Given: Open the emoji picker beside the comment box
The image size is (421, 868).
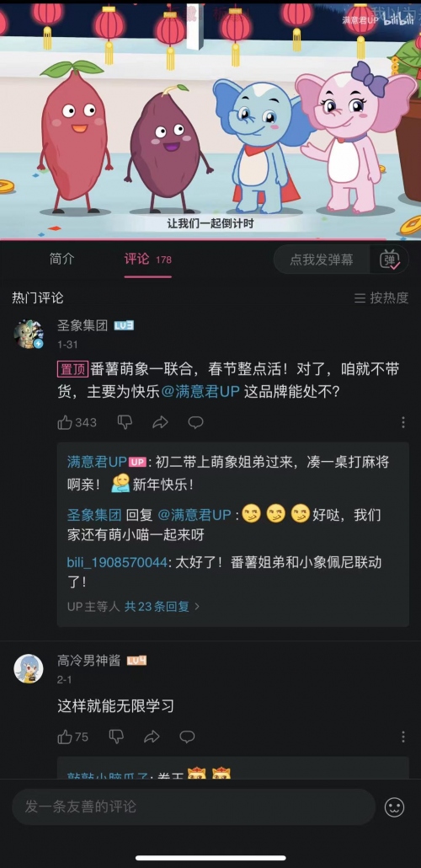Looking at the screenshot, I should 394,806.
